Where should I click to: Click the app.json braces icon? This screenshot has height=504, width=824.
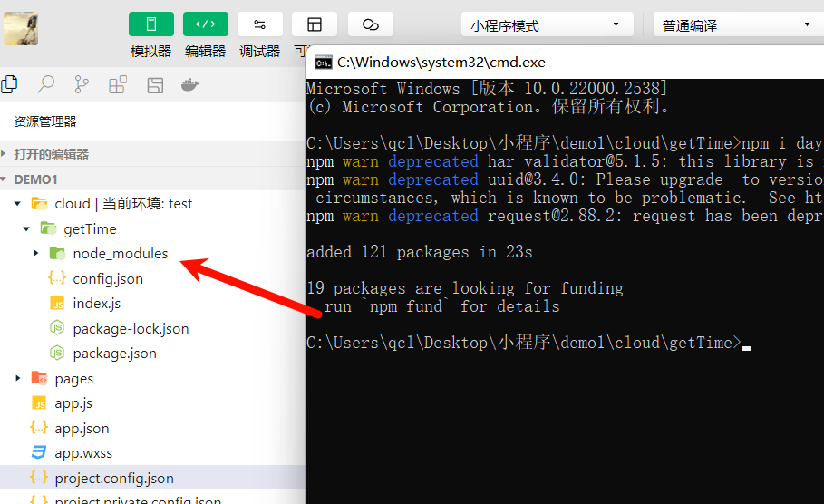pyautogui.click(x=39, y=427)
